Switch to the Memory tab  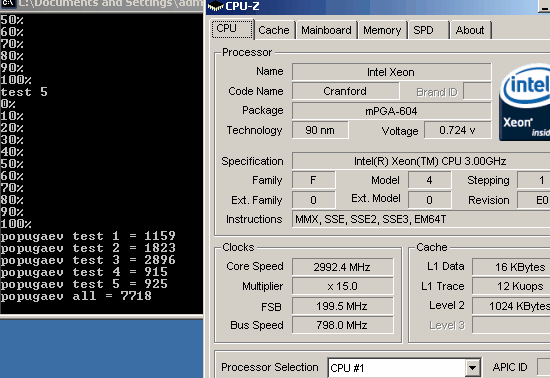point(382,30)
